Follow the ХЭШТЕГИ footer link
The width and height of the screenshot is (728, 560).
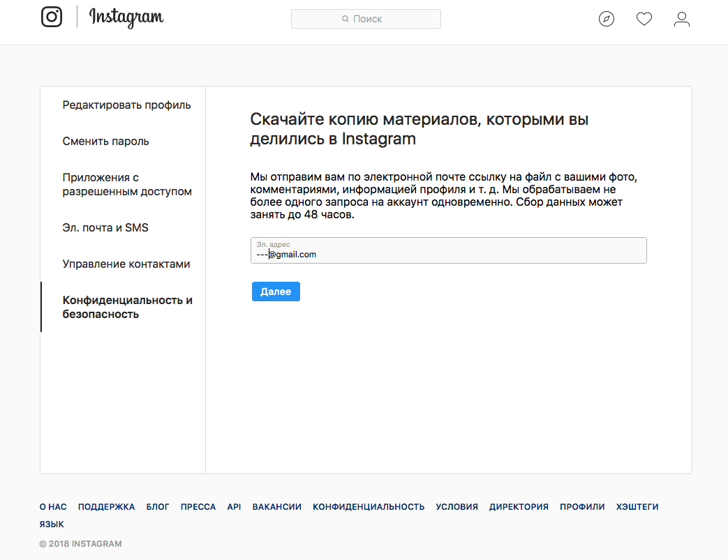[x=637, y=506]
